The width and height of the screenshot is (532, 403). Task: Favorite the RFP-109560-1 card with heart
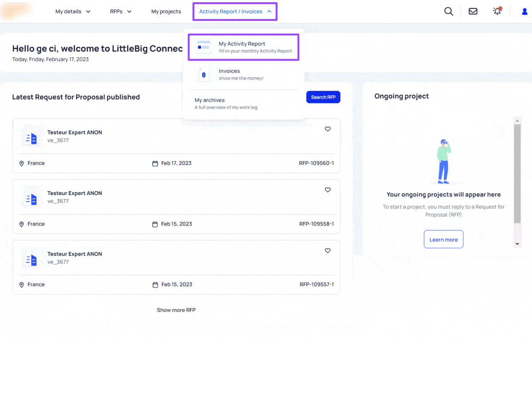point(328,129)
